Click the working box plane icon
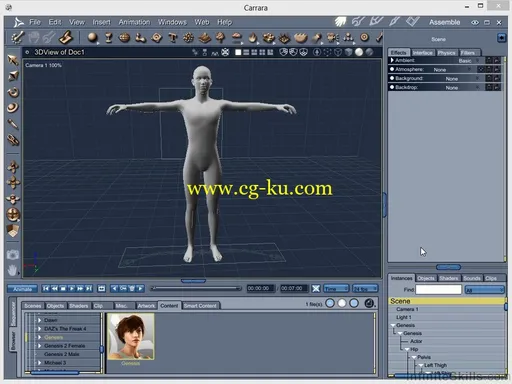Screen dimensions: 512x384 [13, 231]
